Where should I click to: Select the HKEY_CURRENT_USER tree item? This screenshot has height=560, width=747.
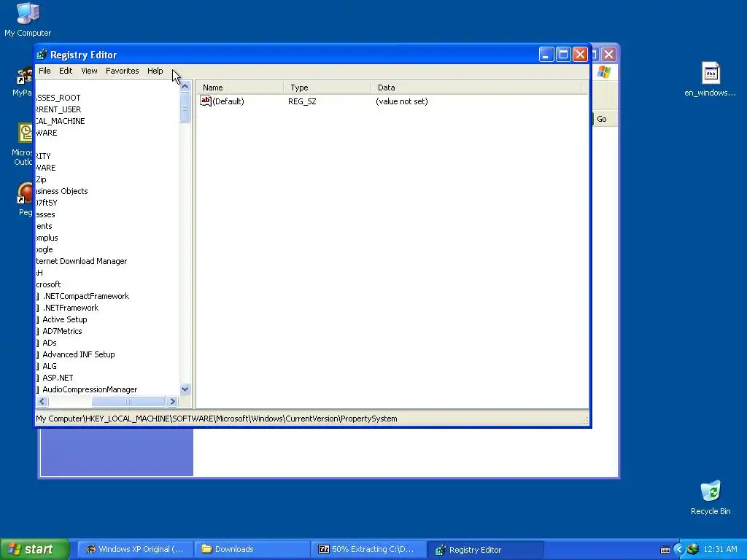pyautogui.click(x=58, y=109)
